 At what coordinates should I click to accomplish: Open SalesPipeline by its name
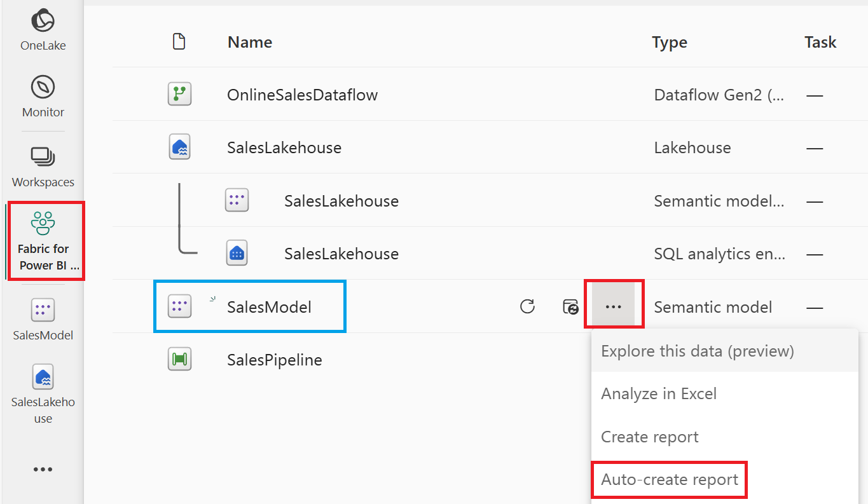coord(274,359)
